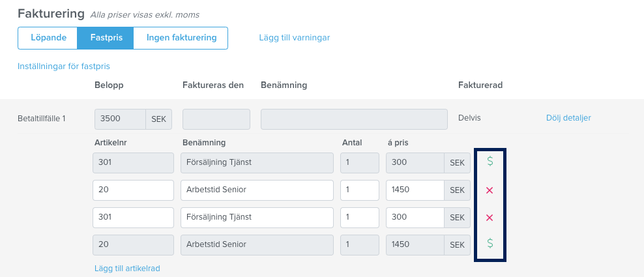The height and width of the screenshot is (277, 644).
Task: Click Antal field in greyed-out Arbetstid Senior row
Action: [x=360, y=245]
